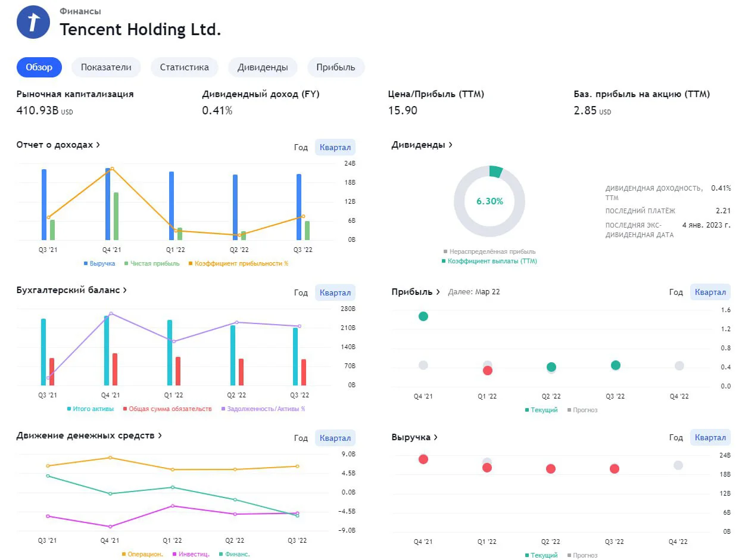Click the Q4 '21 green earnings dot
739x560 pixels.
(423, 316)
